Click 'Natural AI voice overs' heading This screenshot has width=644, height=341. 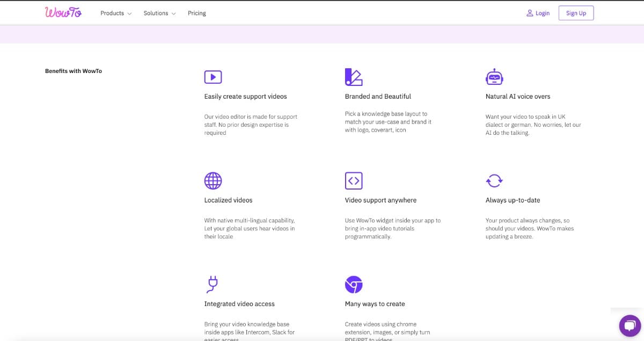pyautogui.click(x=518, y=97)
